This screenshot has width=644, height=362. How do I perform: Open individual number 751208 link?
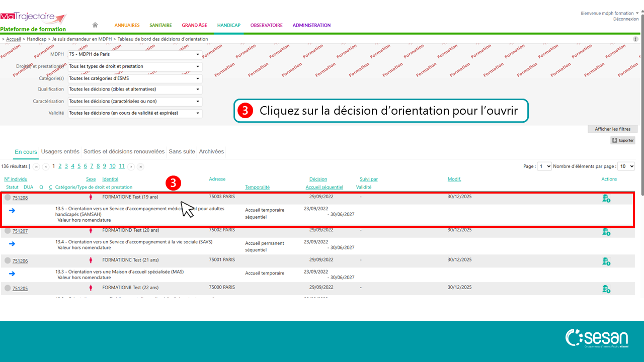pos(20,198)
